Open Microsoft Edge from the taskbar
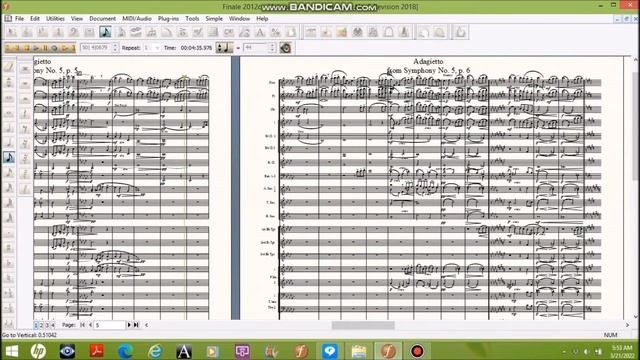 coord(125,351)
